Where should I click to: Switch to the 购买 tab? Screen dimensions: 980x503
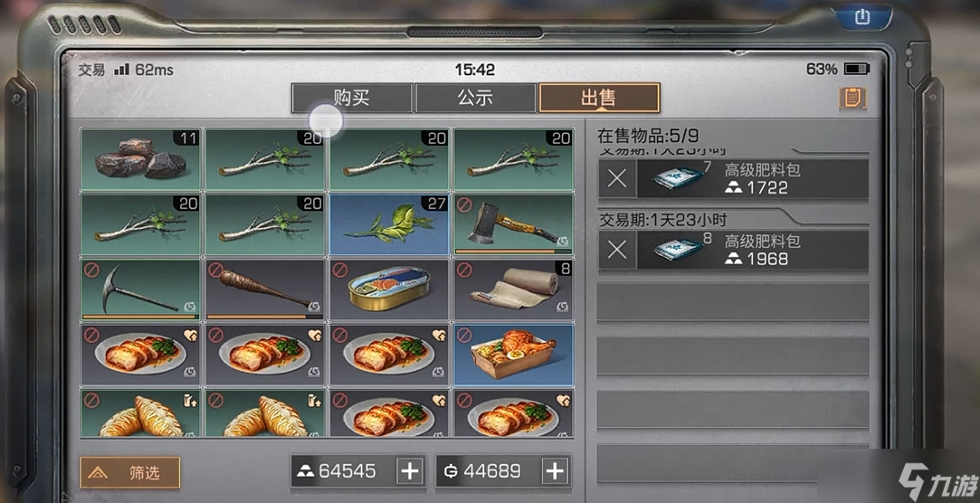coord(352,98)
